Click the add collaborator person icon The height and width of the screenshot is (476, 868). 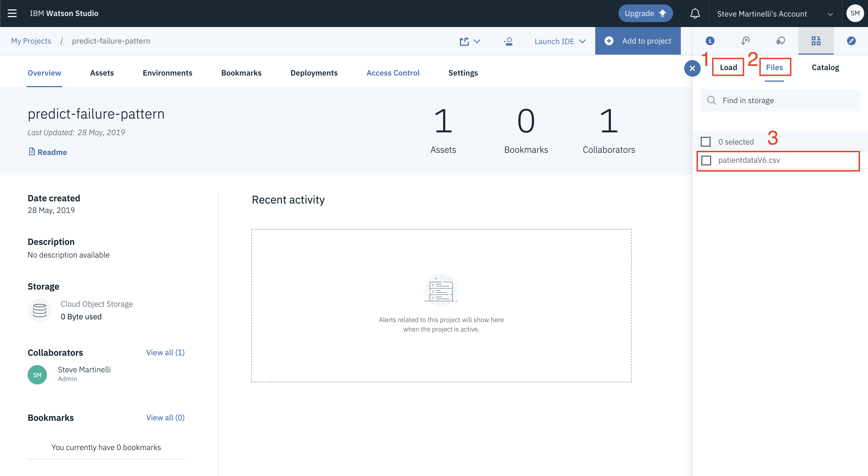[508, 41]
